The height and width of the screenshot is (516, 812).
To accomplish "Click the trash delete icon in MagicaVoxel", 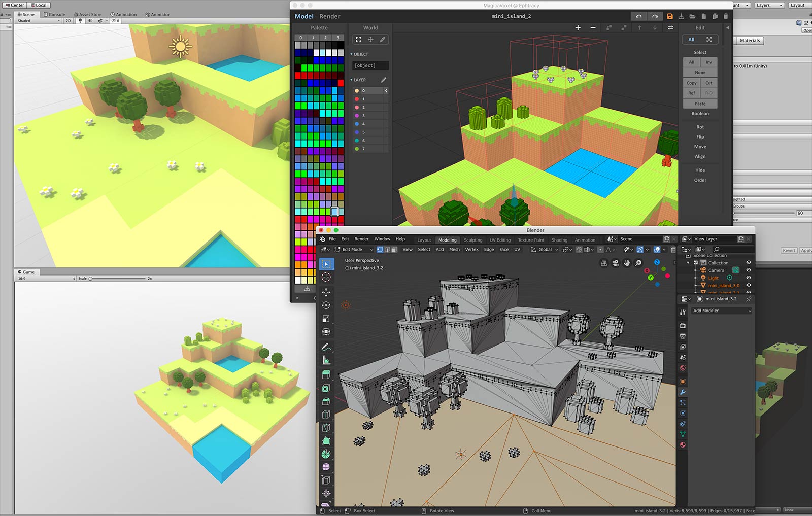I will (726, 16).
